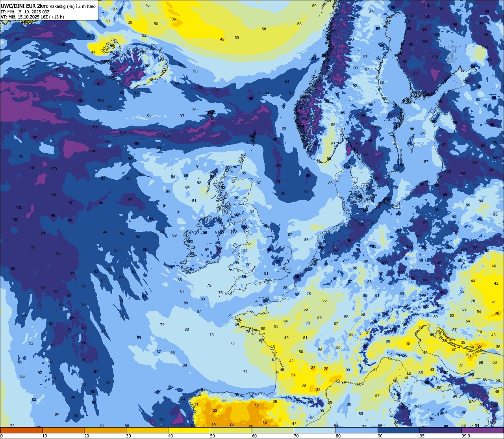Pick the 60–70% pale green legend segment
This screenshot has height=439, width=504.
(273, 430)
